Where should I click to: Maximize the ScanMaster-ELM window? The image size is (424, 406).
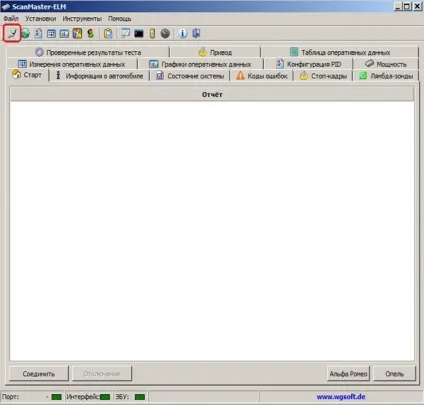point(407,6)
